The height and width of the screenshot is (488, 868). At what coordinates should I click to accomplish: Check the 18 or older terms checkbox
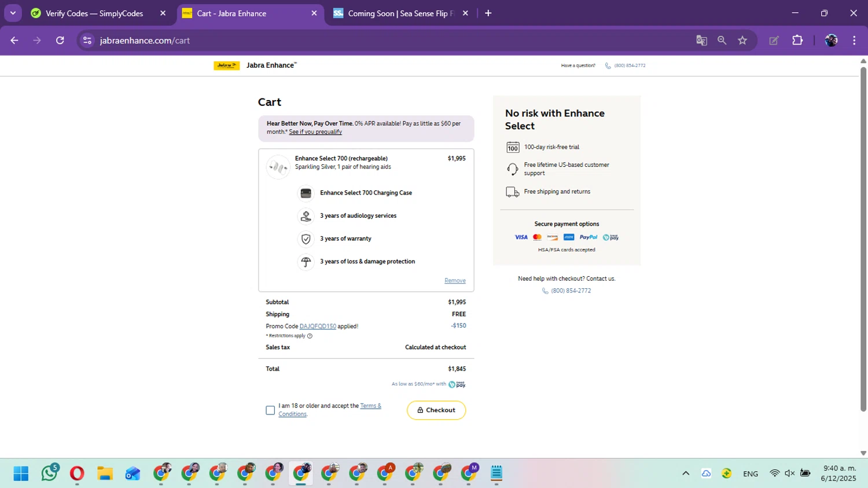point(270,410)
